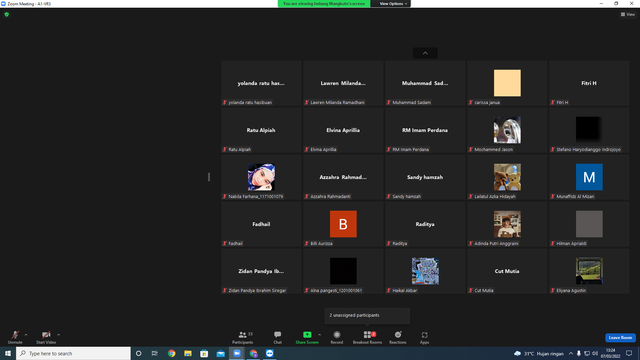Select Raditya's participant tile
Screen dimensions: 640x360
(x=425, y=224)
